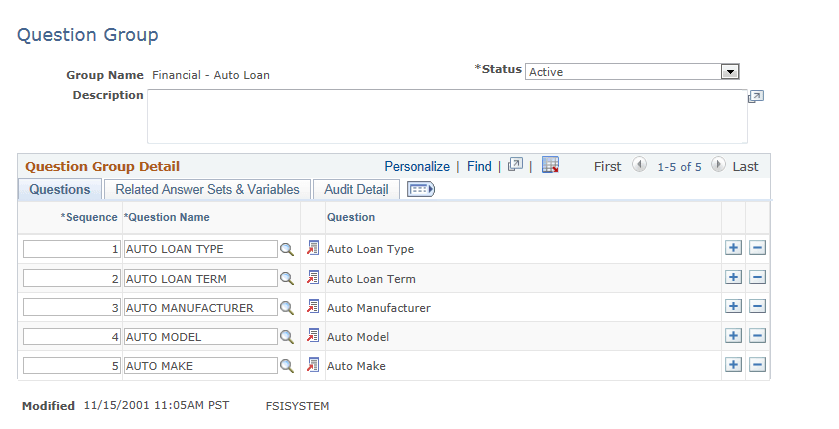Open question detail icon for Auto Loan Term
Image resolution: width=839 pixels, height=429 pixels.
[312, 277]
